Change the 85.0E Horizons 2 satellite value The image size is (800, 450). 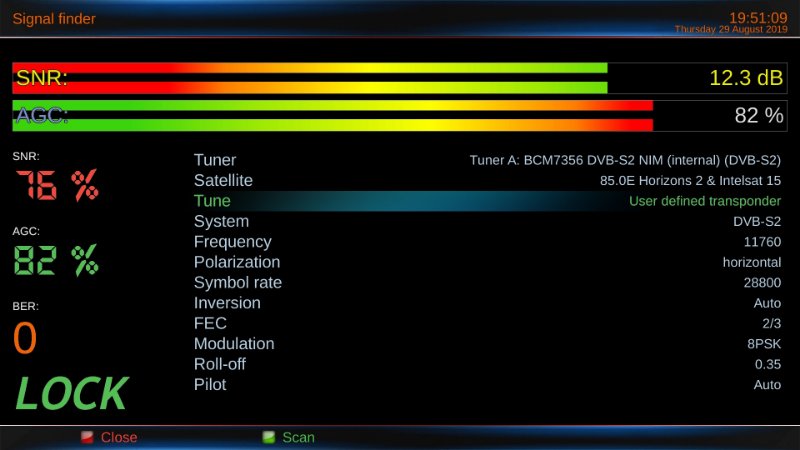690,181
